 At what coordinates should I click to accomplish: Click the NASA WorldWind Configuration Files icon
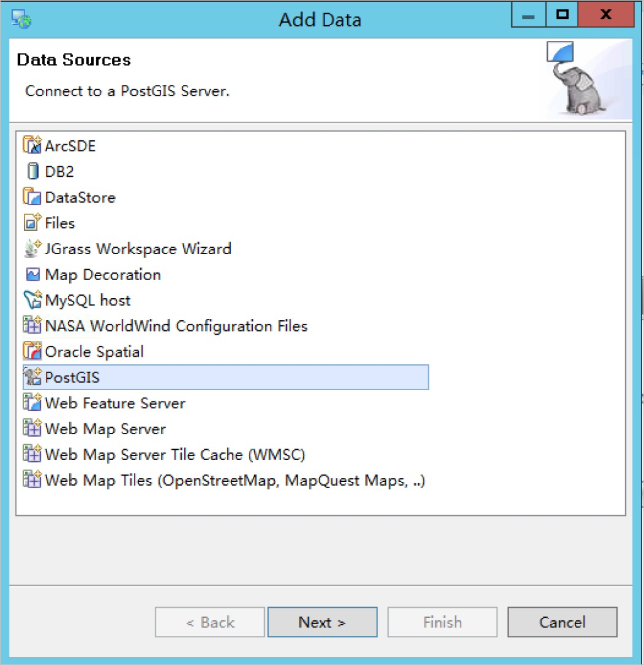coord(32,325)
